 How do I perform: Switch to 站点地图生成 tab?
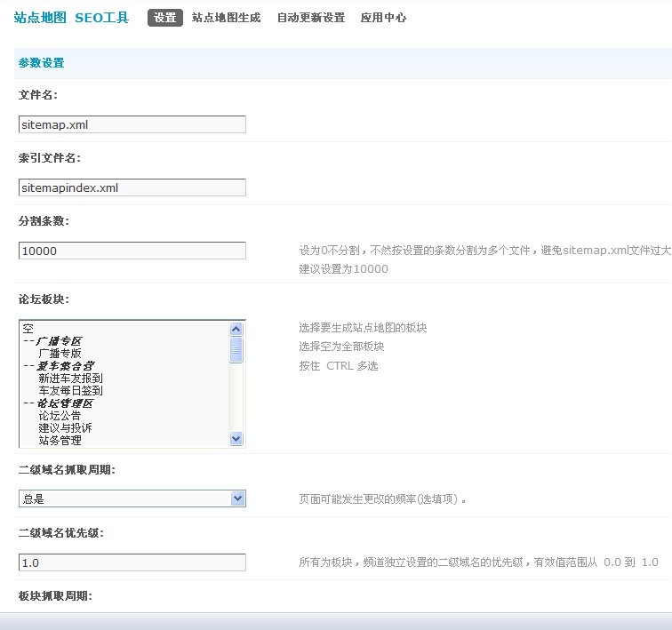tap(226, 18)
